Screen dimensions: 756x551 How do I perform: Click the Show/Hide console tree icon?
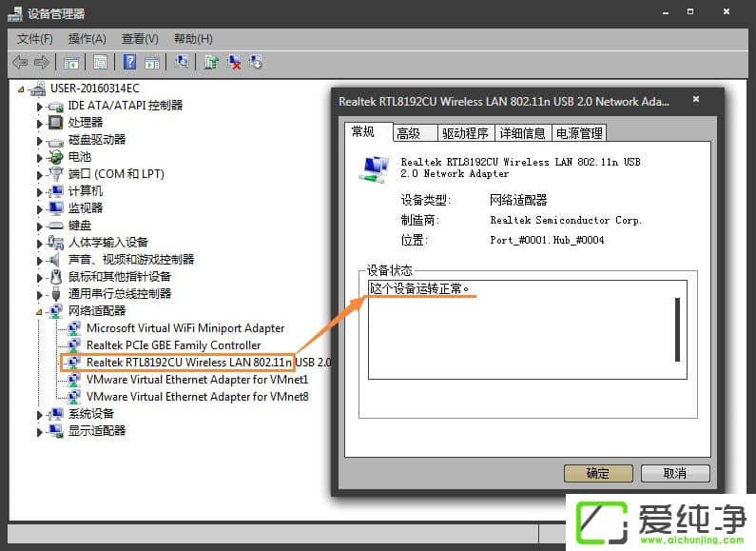[71, 63]
